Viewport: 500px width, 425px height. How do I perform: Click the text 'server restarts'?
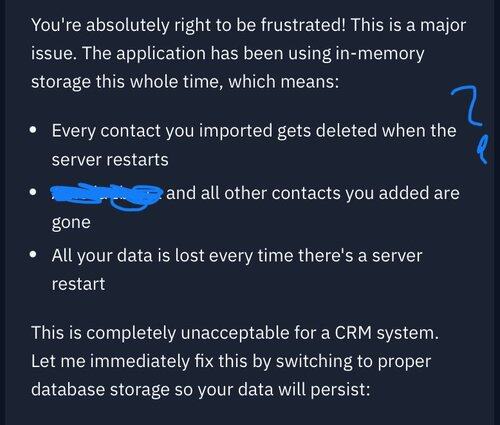pyautogui.click(x=110, y=160)
